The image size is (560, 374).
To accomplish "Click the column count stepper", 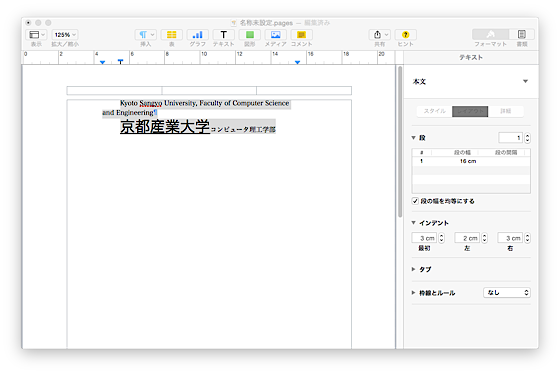I will 527,138.
